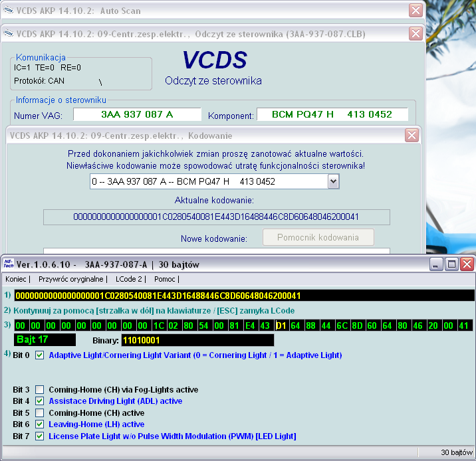
Task: Toggle Bit 7 License Plate Light checkbox
Action: 39,436
